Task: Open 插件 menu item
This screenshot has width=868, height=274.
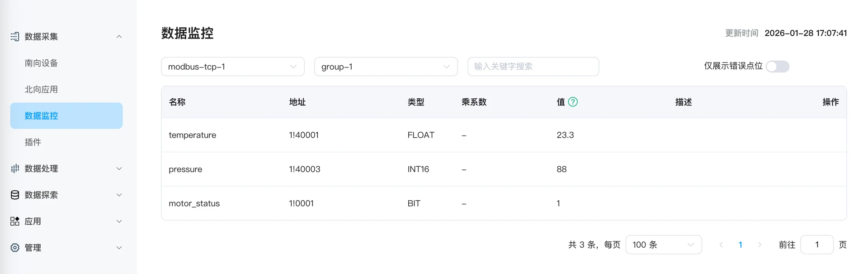Action: (33, 142)
